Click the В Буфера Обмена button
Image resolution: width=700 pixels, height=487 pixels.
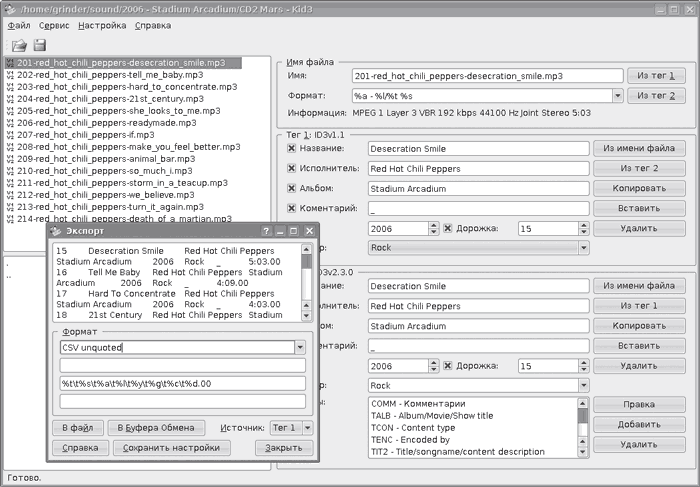tap(155, 427)
